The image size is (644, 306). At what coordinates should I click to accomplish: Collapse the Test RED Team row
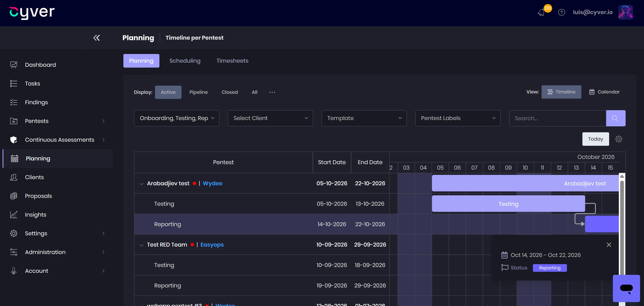point(142,245)
